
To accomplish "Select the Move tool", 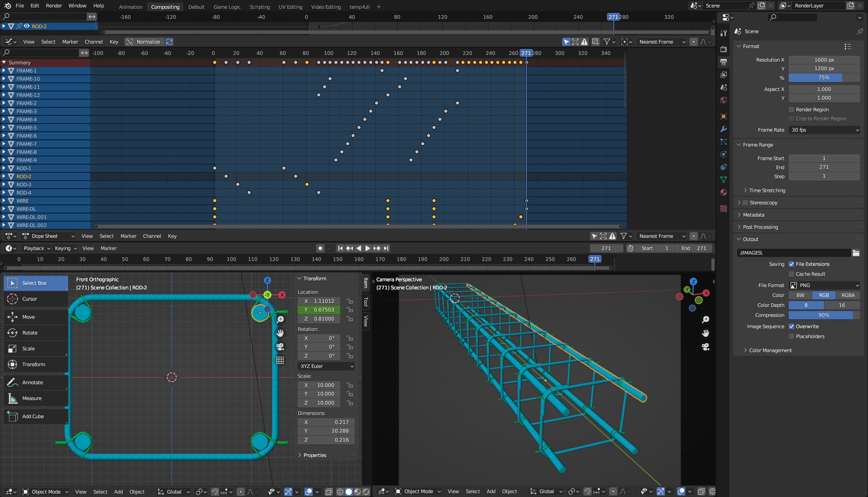I will (36, 317).
